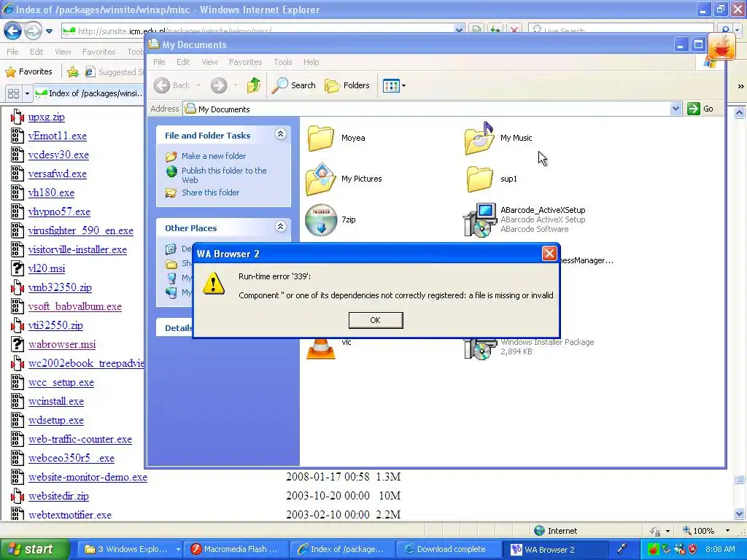Select the Windows Installer Package 2,894 KB icon
Image resolution: width=747 pixels, height=560 pixels.
479,349
